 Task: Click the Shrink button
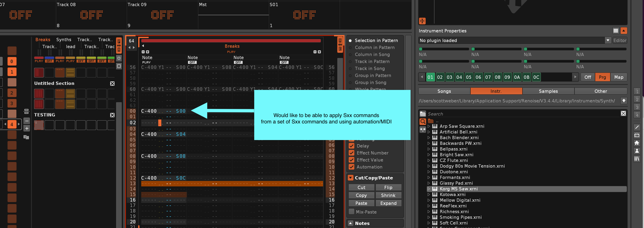pos(388,195)
